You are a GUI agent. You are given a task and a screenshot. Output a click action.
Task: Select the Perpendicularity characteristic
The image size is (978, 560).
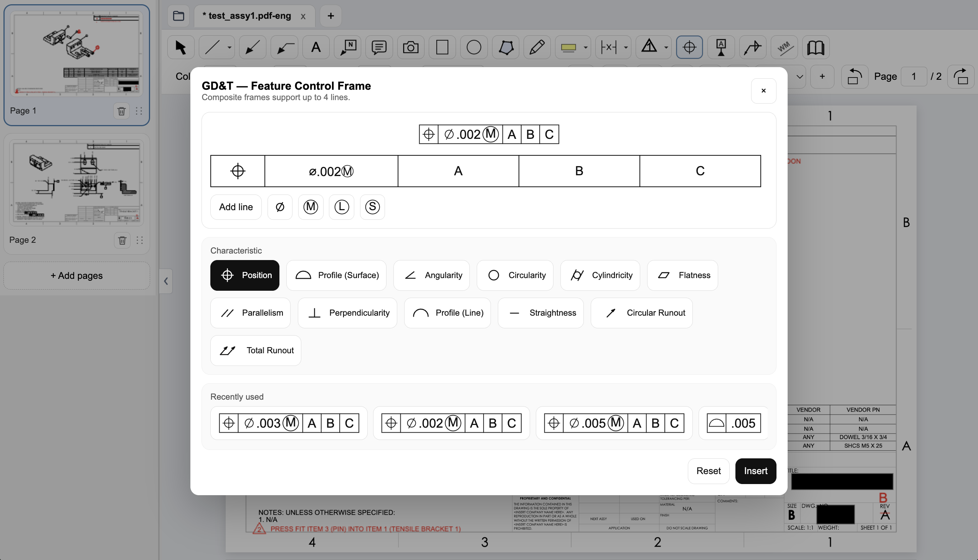(347, 313)
